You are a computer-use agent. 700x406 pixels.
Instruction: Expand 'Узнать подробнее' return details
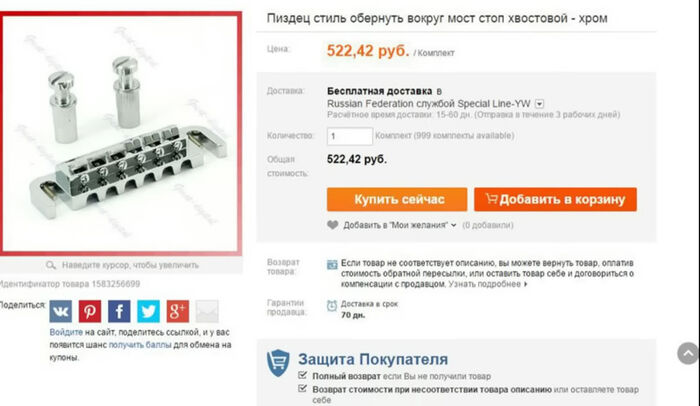(488, 284)
